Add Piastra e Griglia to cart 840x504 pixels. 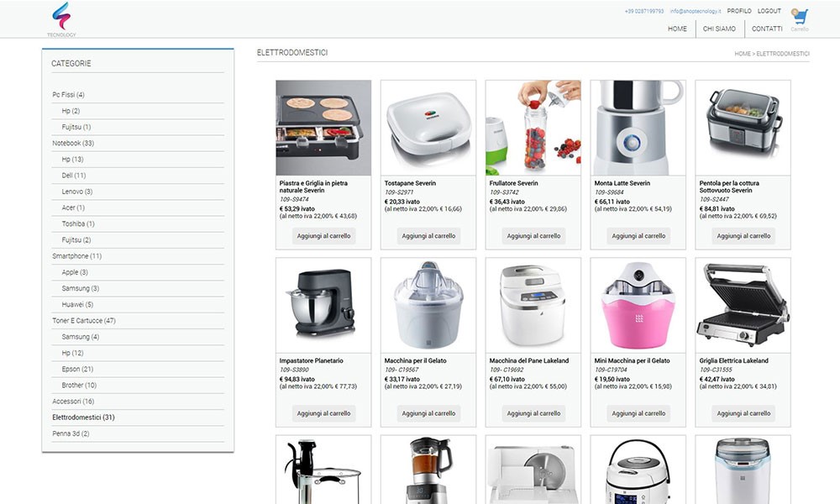point(323,236)
